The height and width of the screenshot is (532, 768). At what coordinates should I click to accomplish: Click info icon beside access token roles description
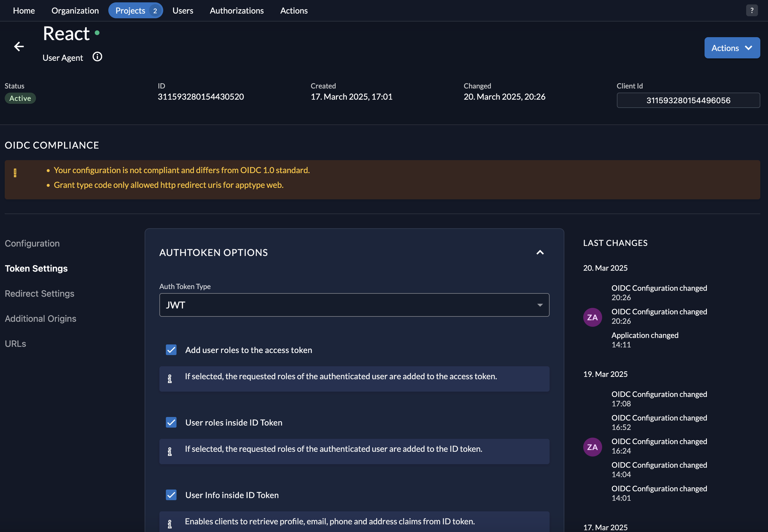pos(170,379)
